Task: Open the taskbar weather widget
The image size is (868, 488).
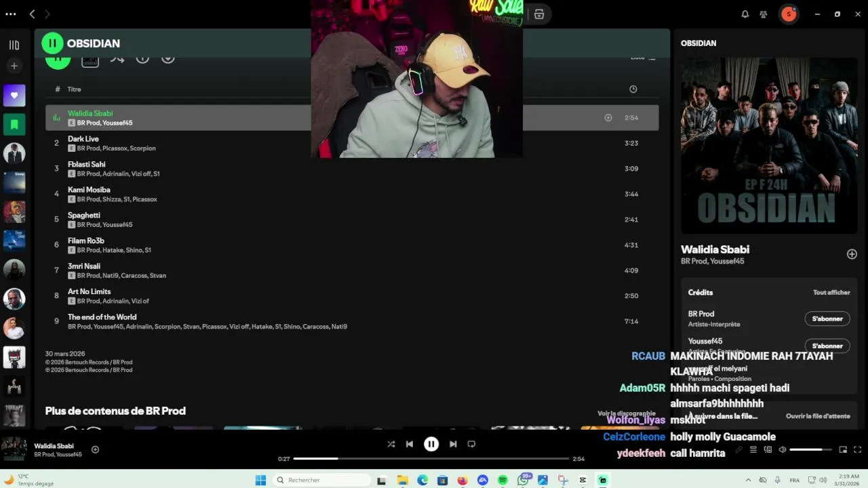Action: (x=28, y=480)
